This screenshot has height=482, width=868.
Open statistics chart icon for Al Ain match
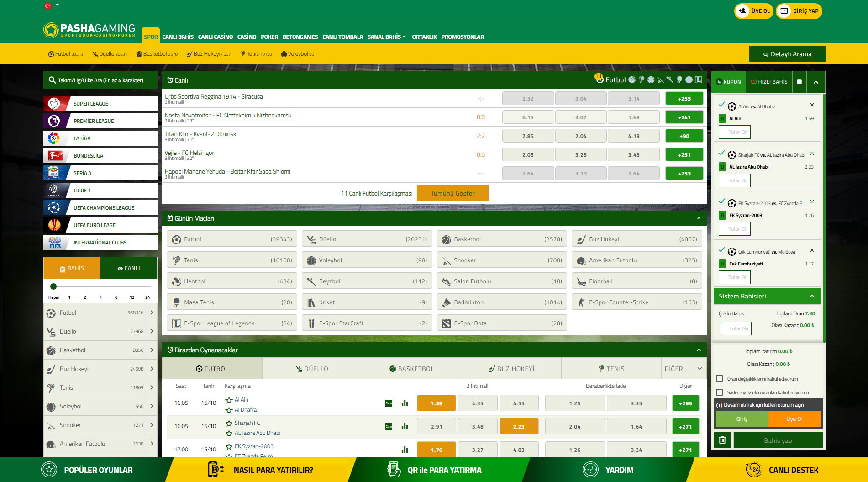point(405,403)
